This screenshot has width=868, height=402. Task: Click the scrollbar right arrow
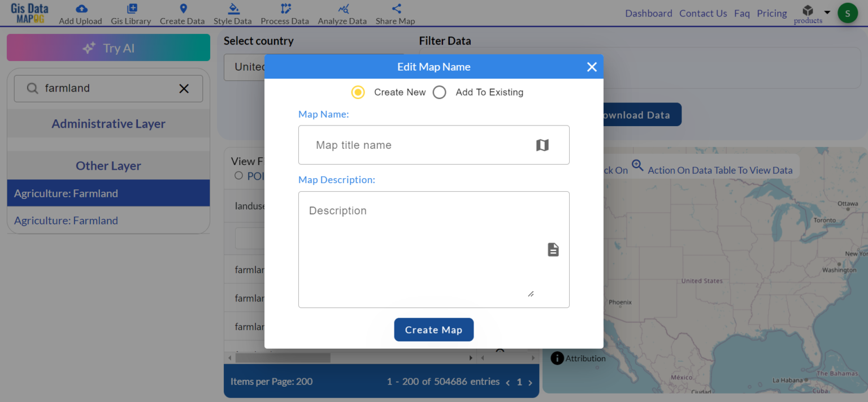[471, 358]
